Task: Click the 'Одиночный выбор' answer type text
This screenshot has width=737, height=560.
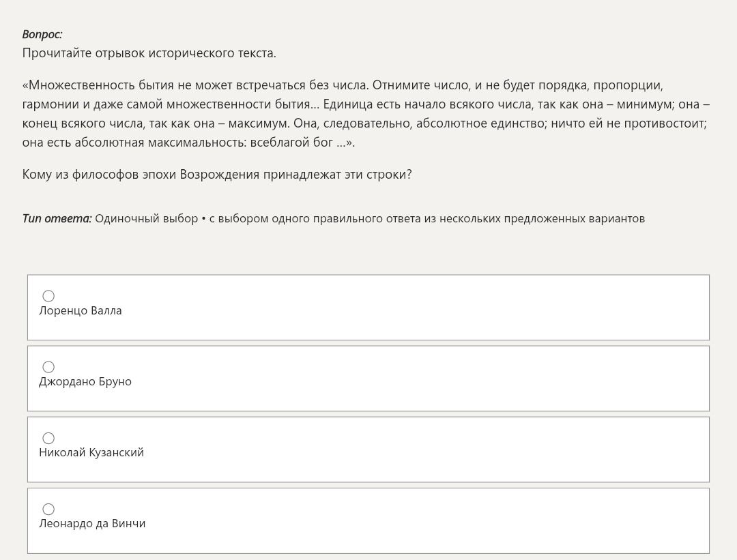Action: [x=147, y=218]
